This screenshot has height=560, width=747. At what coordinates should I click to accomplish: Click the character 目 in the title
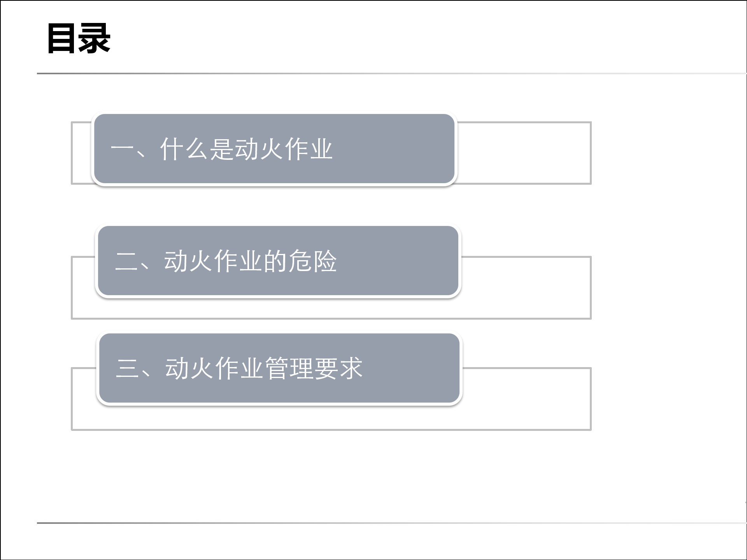[x=61, y=38]
